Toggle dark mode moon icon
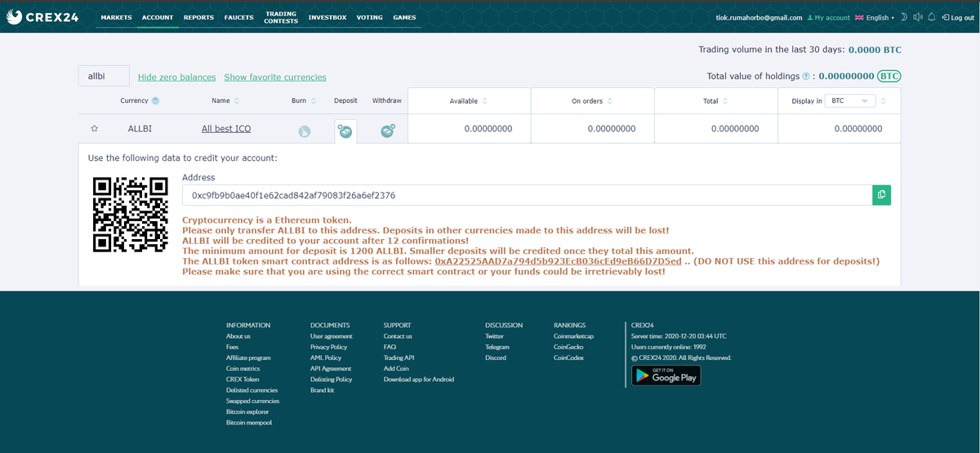980x453 pixels. coord(905,17)
